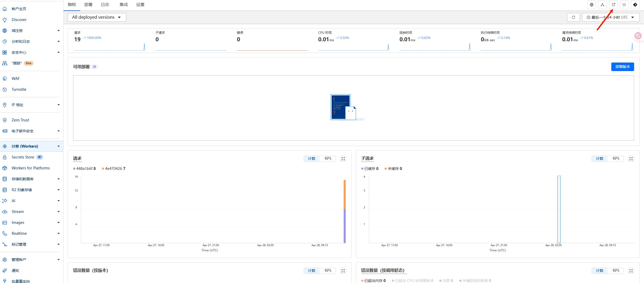
Task: Click the Git diamond icon
Action: pyautogui.click(x=635, y=5)
